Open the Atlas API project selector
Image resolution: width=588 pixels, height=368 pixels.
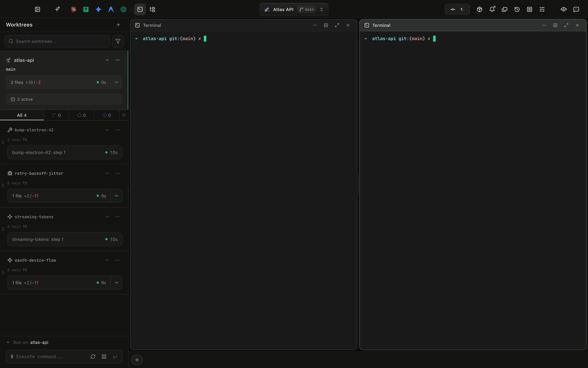[x=294, y=10]
